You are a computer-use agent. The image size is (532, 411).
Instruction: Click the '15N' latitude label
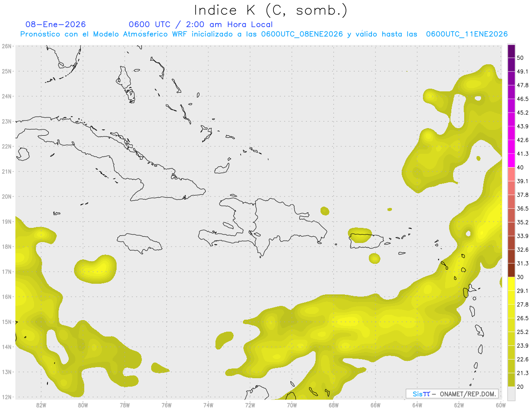pyautogui.click(x=7, y=321)
